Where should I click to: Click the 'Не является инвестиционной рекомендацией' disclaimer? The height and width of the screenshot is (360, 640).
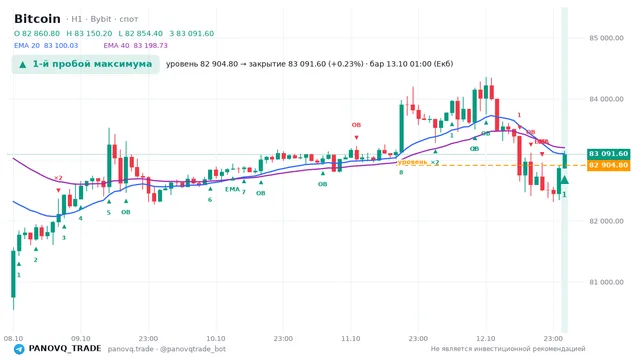tap(508, 349)
